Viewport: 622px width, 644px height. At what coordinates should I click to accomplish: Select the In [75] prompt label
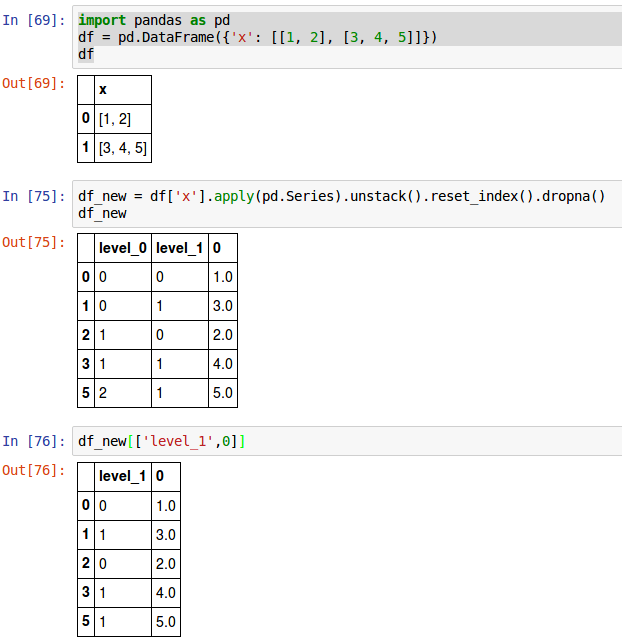tap(34, 196)
